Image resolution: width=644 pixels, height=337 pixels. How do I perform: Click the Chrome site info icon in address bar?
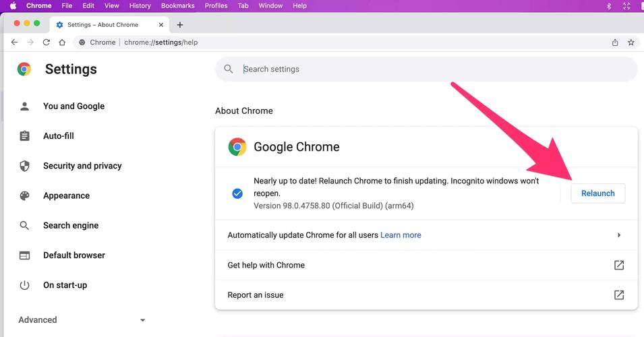click(x=82, y=42)
